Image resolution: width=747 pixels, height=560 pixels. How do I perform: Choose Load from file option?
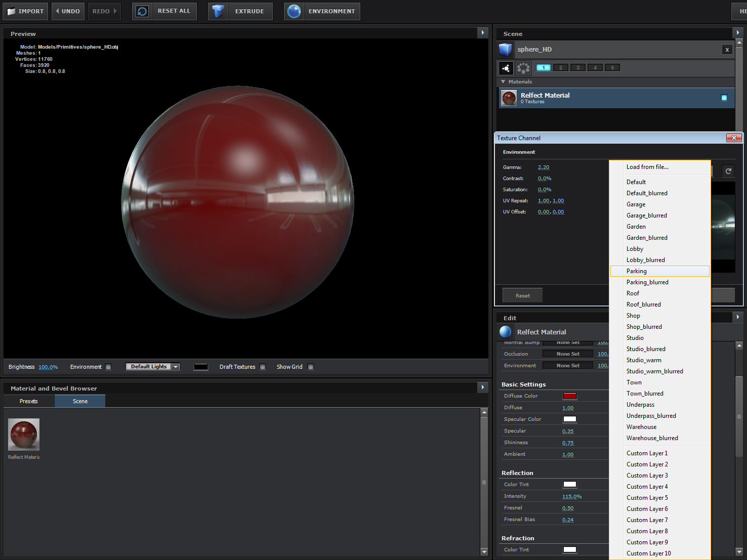(647, 167)
